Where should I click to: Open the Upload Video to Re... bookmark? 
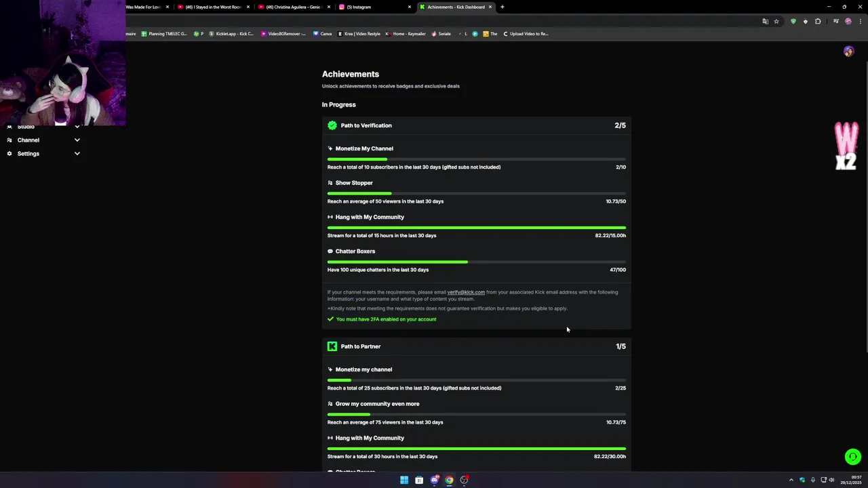point(526,34)
